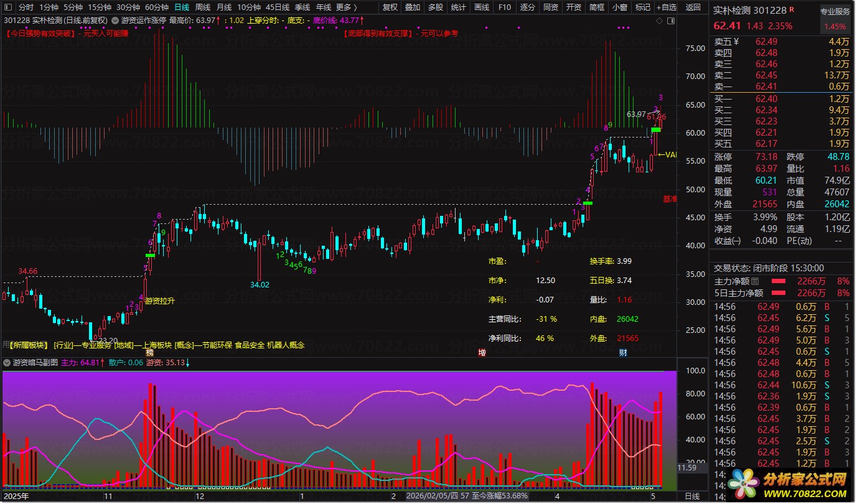This screenshot has width=857, height=504.
Task: Toggle 多股 multi-stock view
Action: coord(436,7)
